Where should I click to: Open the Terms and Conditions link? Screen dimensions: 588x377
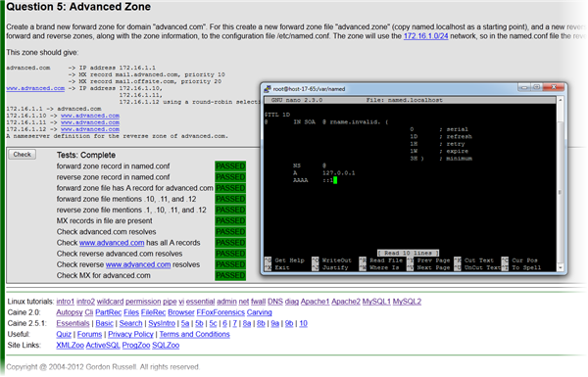195,334
